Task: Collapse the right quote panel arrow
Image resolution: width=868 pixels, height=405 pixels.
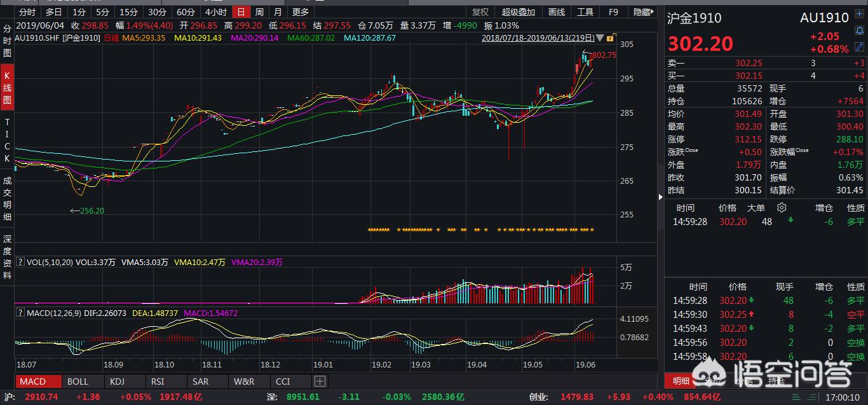Action: [x=660, y=197]
